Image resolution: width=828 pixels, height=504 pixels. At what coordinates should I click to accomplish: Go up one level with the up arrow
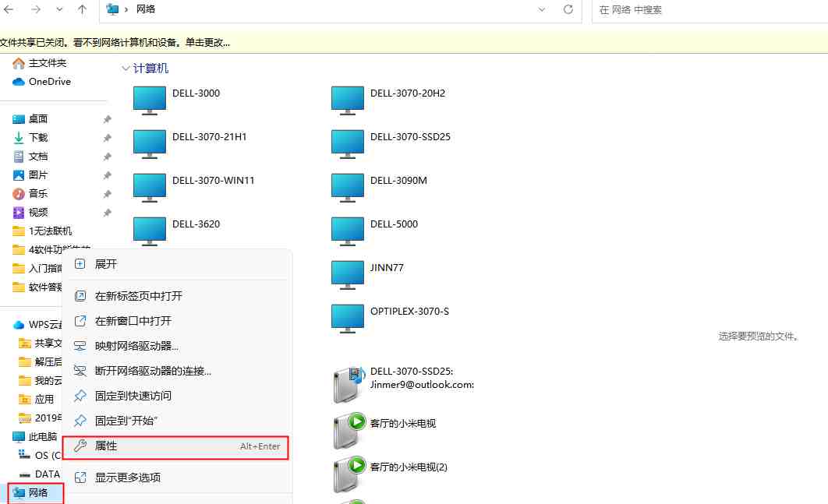(83, 9)
